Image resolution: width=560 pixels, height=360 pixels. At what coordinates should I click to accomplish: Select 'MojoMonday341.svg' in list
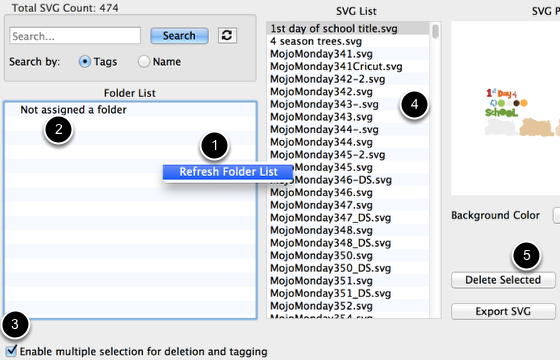coord(348,54)
